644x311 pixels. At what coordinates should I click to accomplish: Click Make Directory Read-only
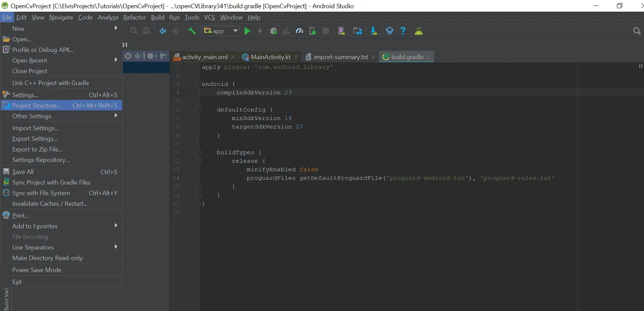click(61, 258)
